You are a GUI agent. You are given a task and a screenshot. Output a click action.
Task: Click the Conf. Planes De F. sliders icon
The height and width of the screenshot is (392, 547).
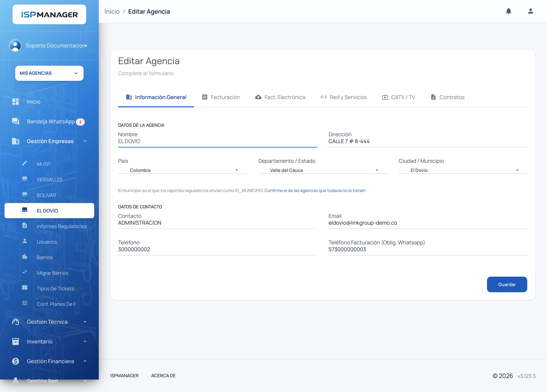point(25,303)
